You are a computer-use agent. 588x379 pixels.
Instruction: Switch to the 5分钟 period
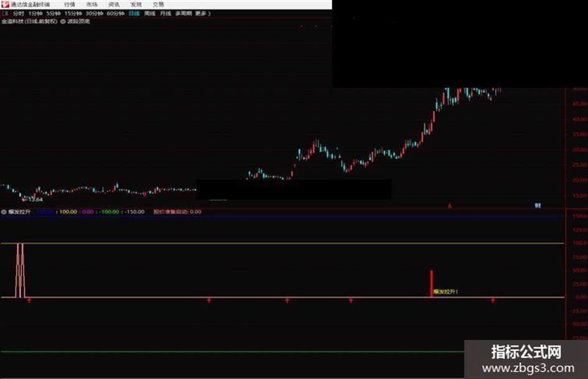click(x=54, y=14)
